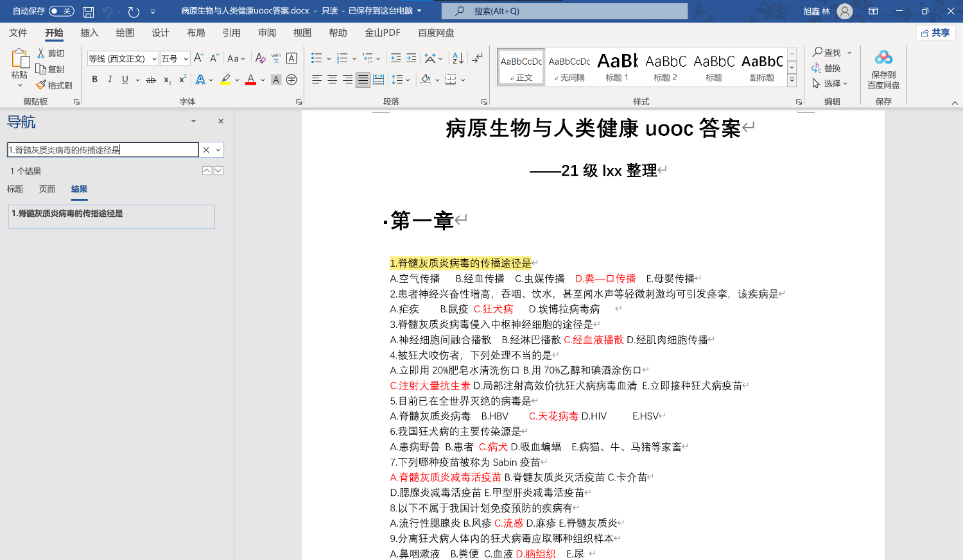Toggle Italic formatting
Image resolution: width=963 pixels, height=560 pixels.
pos(110,80)
